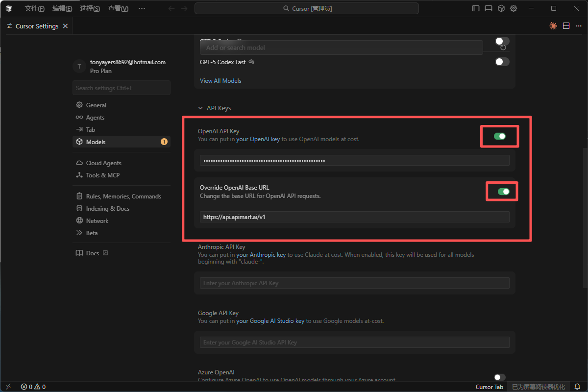Viewport: 588px width, 392px height.
Task: Click the masked OpenAI API key field
Action: tap(355, 160)
